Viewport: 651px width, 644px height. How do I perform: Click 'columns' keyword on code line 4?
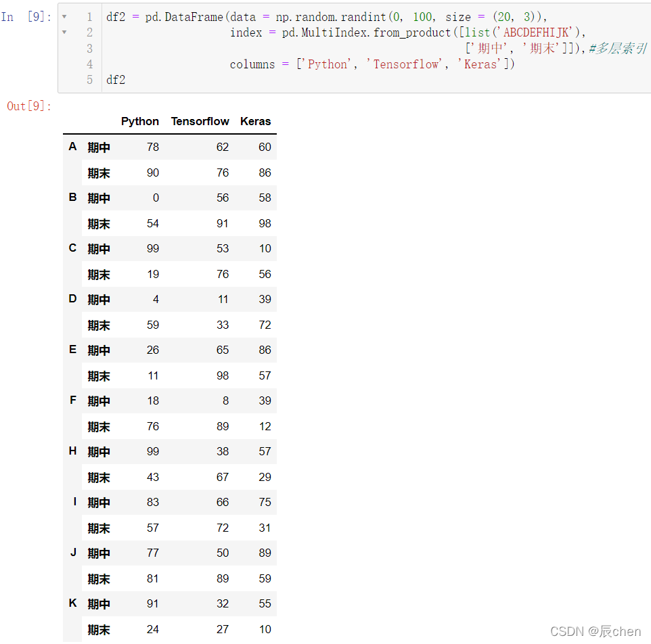pyautogui.click(x=252, y=64)
